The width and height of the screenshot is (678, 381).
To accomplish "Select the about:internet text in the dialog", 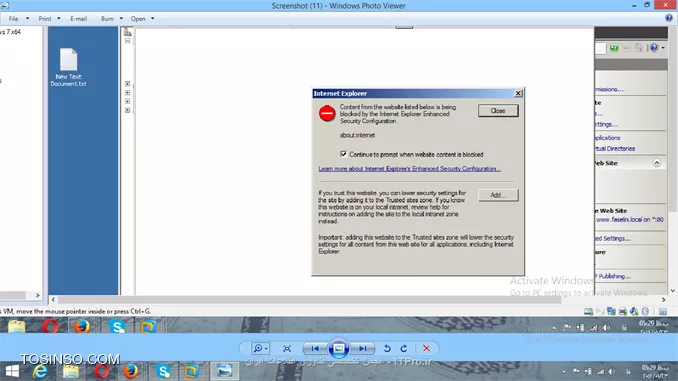I will point(357,135).
